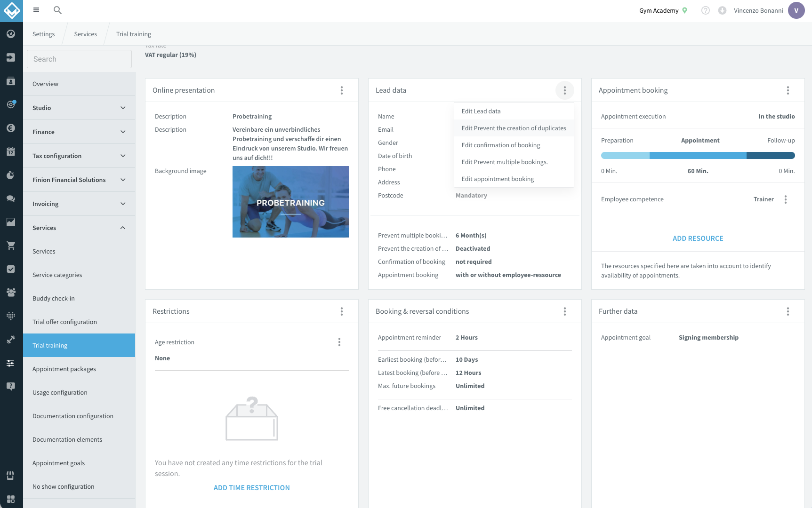Open the chart analytics icon in the sidebar

tap(11, 222)
